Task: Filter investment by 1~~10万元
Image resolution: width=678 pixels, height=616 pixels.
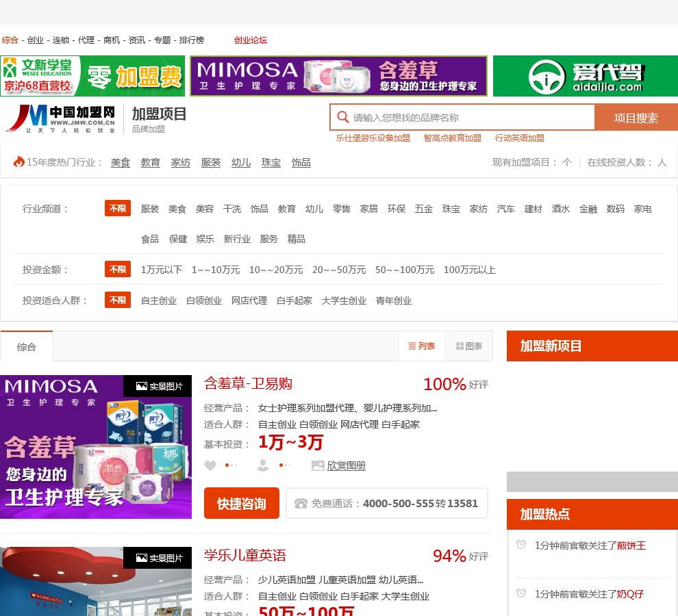Action: point(216,270)
